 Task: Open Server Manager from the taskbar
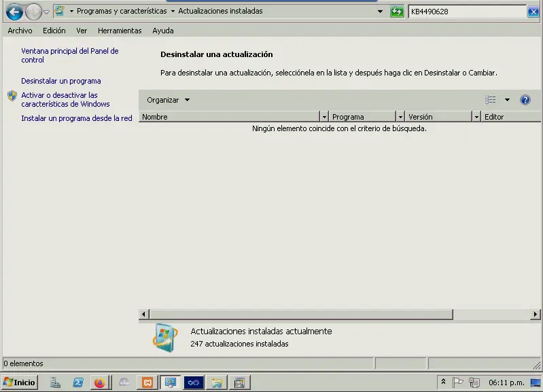click(x=55, y=382)
